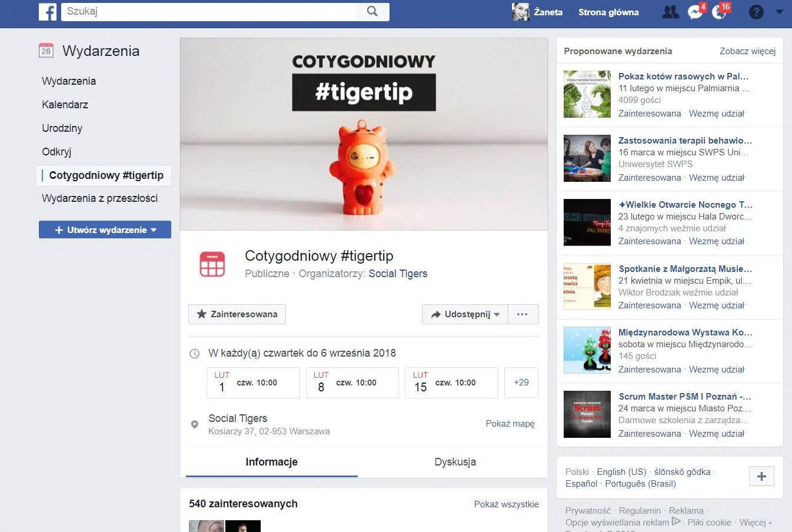
Task: Switch to the Informacje tab
Action: coord(272,462)
